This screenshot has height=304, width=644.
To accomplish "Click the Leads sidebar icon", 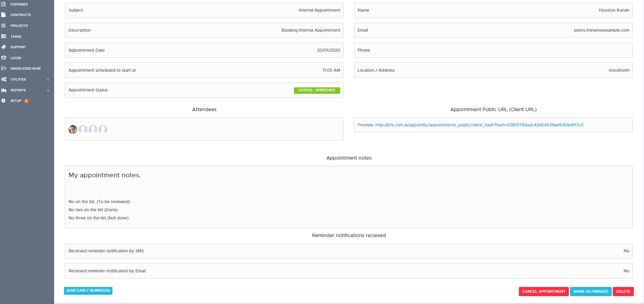I will (4, 58).
